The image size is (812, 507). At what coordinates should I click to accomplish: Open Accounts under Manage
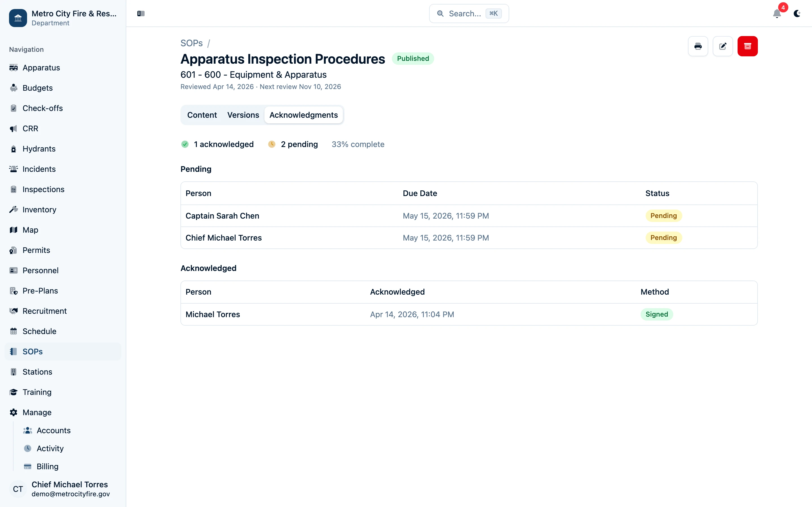[x=53, y=430]
